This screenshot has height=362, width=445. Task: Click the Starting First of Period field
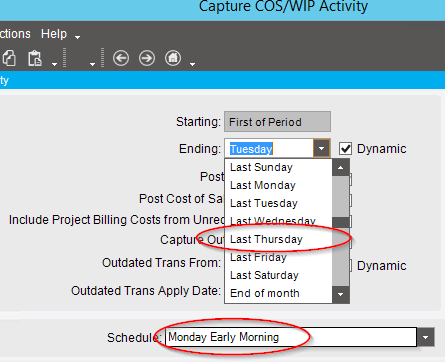point(277,122)
